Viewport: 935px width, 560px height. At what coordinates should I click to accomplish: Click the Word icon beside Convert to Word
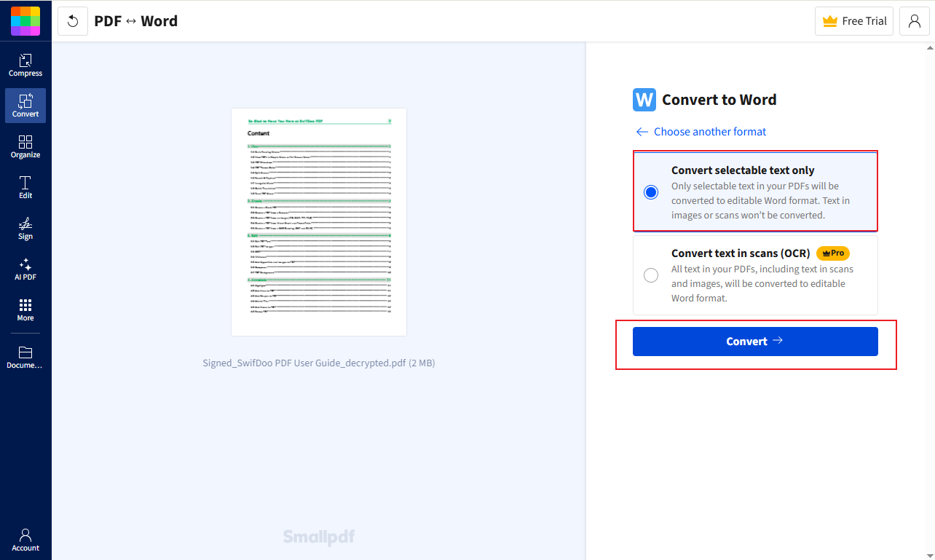coord(644,100)
